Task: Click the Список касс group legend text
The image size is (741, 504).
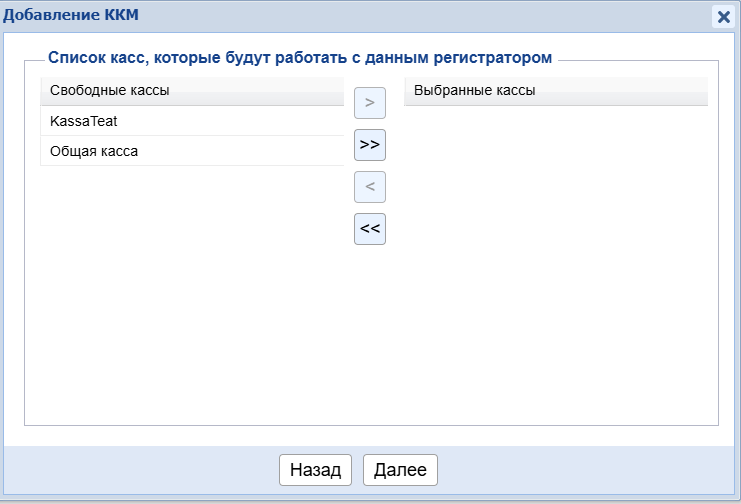Action: (300, 59)
